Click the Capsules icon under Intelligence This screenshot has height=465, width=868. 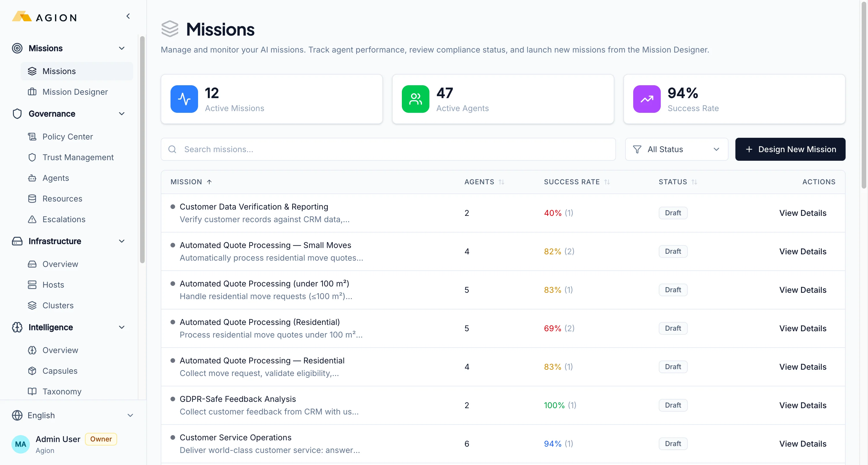32,371
